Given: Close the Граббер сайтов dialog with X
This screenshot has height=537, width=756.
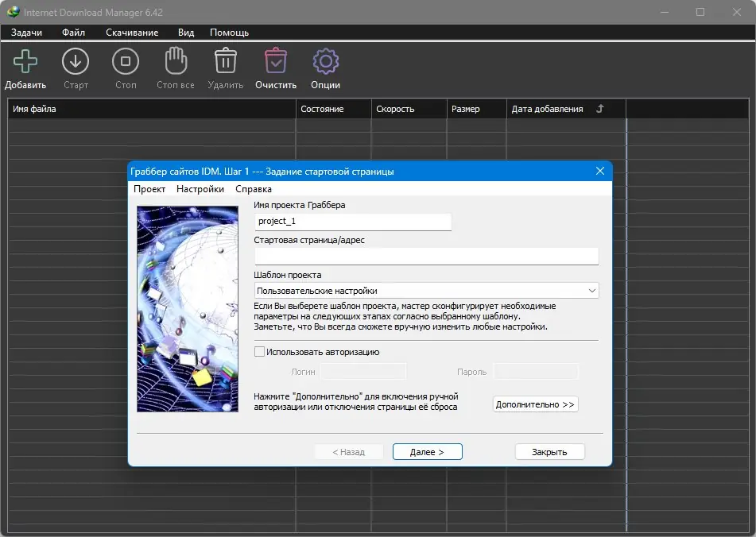Looking at the screenshot, I should pyautogui.click(x=601, y=172).
